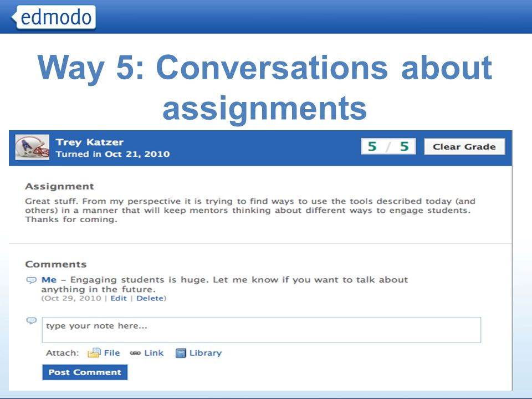Submit with the Post Comment button
Viewport: 532px width, 399px height.
coord(85,372)
